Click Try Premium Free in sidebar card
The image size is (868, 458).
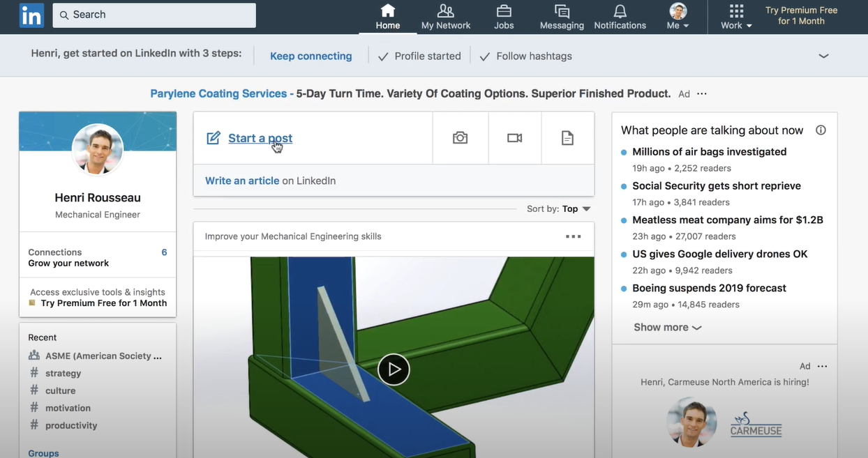104,303
